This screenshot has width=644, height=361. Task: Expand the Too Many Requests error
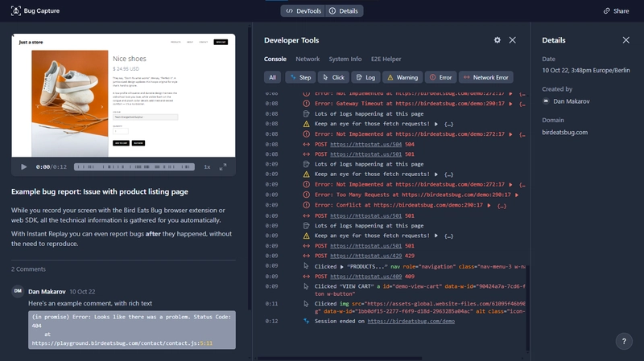[517, 195]
